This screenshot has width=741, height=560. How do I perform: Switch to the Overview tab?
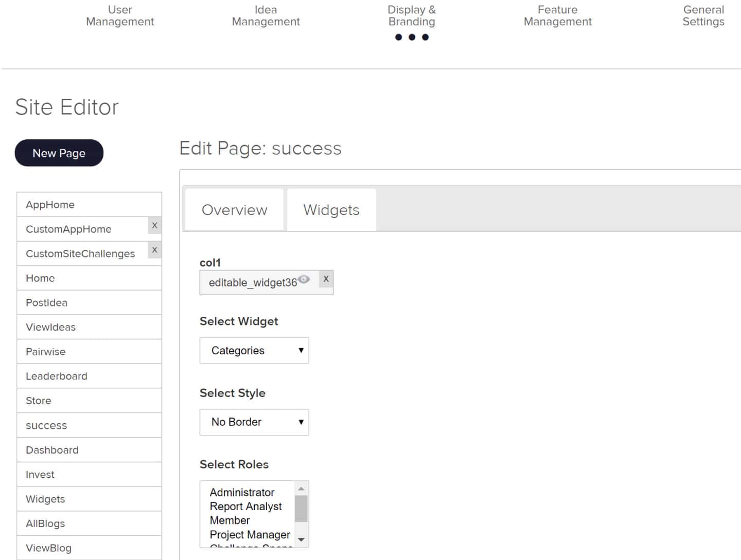coord(234,210)
